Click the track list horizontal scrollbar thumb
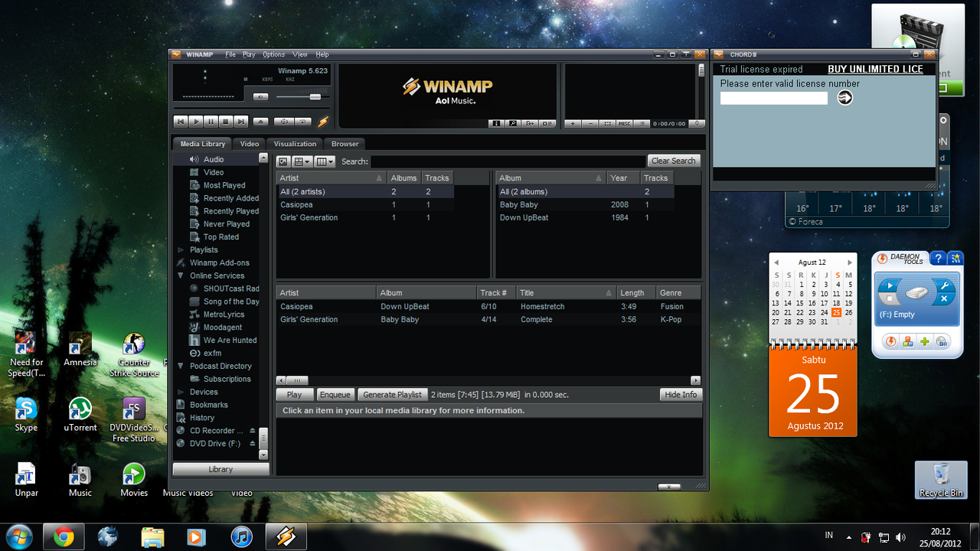Screen dimensions: 980x551 click(297, 380)
